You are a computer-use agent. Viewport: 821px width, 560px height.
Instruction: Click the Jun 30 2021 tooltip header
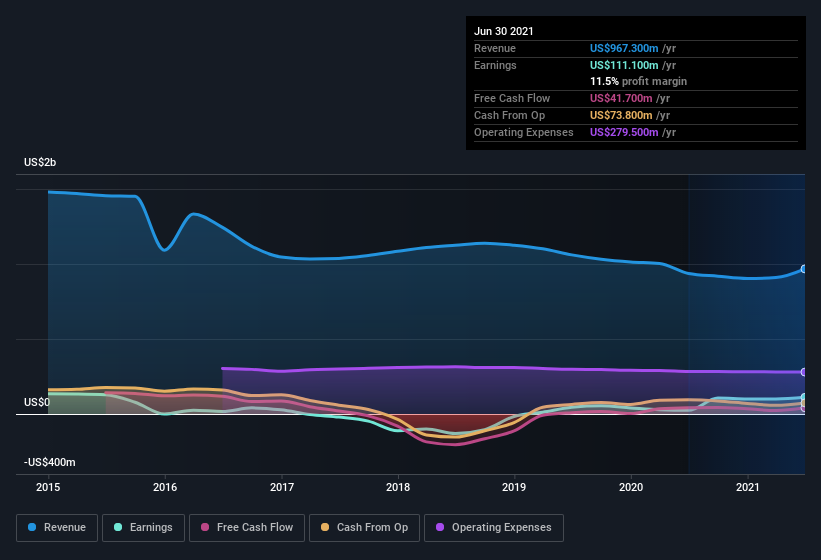click(504, 31)
